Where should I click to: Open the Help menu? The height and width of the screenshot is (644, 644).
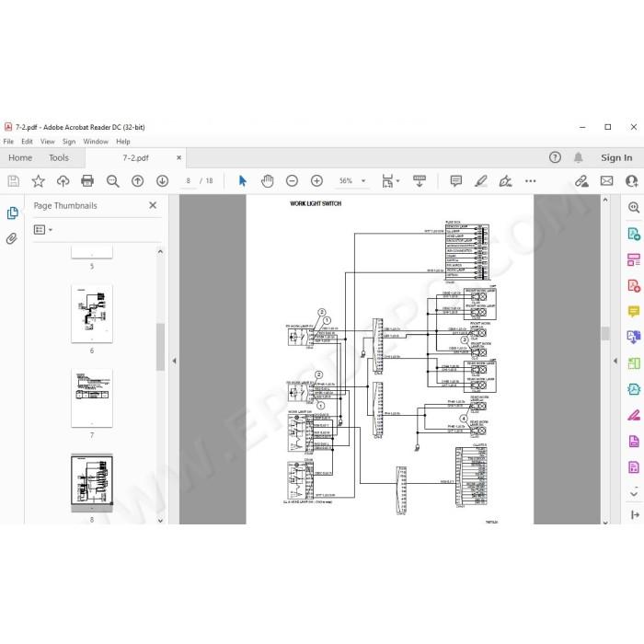coord(122,142)
